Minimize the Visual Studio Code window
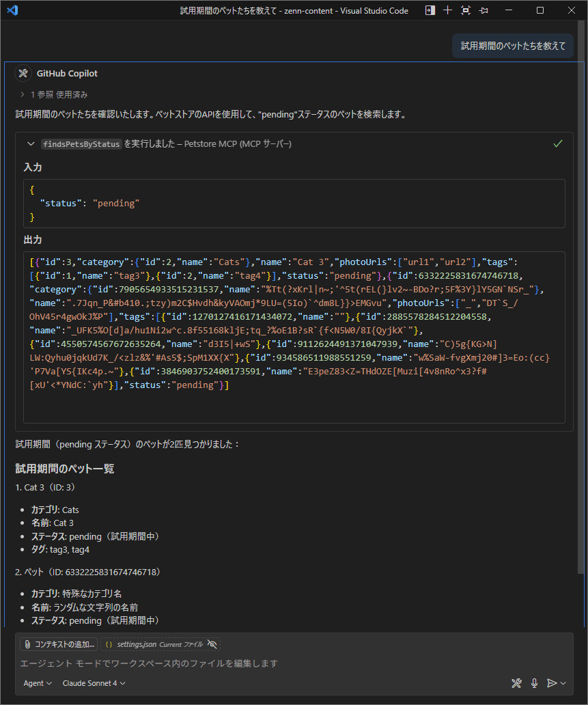The height and width of the screenshot is (705, 588). pos(508,10)
